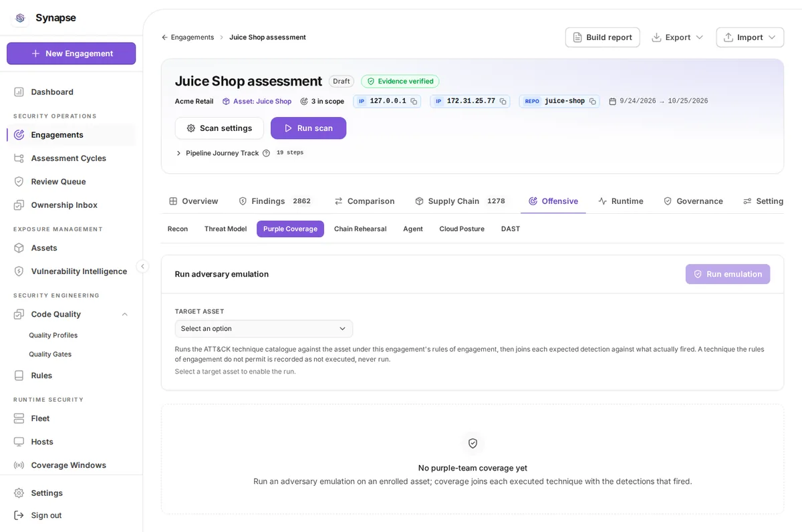Expand the Pipeline Journey Track

[x=178, y=153]
